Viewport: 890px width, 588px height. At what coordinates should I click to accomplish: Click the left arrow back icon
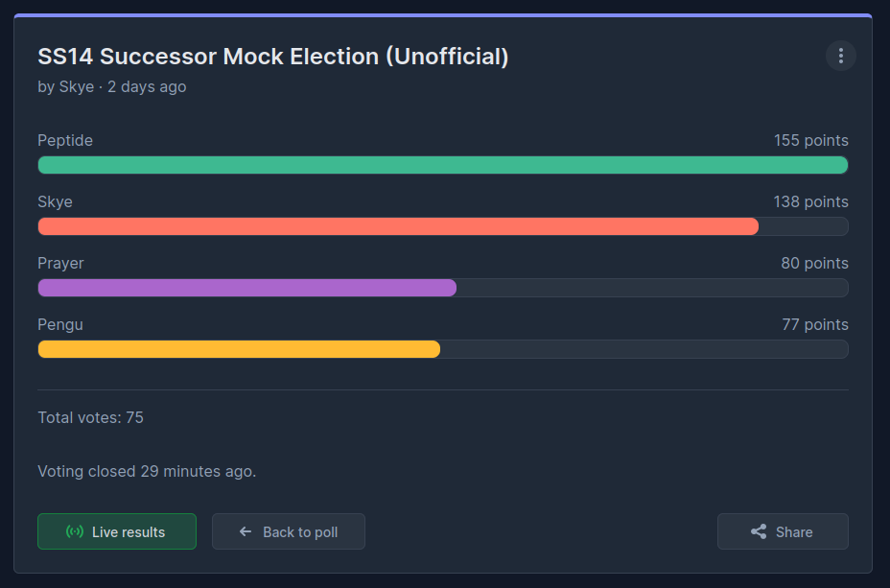coord(246,531)
